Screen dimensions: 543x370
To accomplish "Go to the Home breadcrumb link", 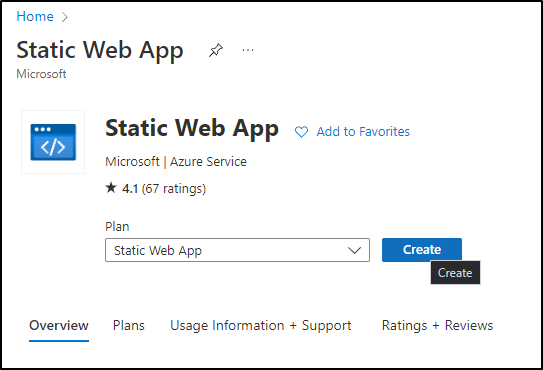I will coord(35,16).
